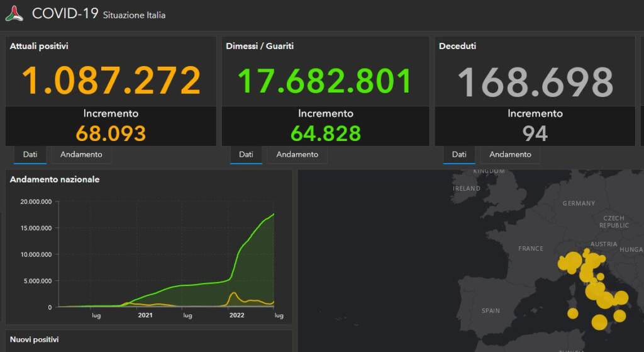The image size is (644, 352).
Task: Click the yellow bubble on Sardinia
Action: click(572, 313)
